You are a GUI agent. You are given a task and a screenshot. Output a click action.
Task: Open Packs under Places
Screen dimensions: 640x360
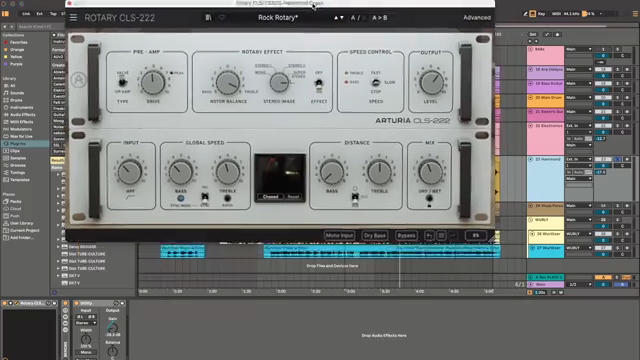click(x=16, y=201)
